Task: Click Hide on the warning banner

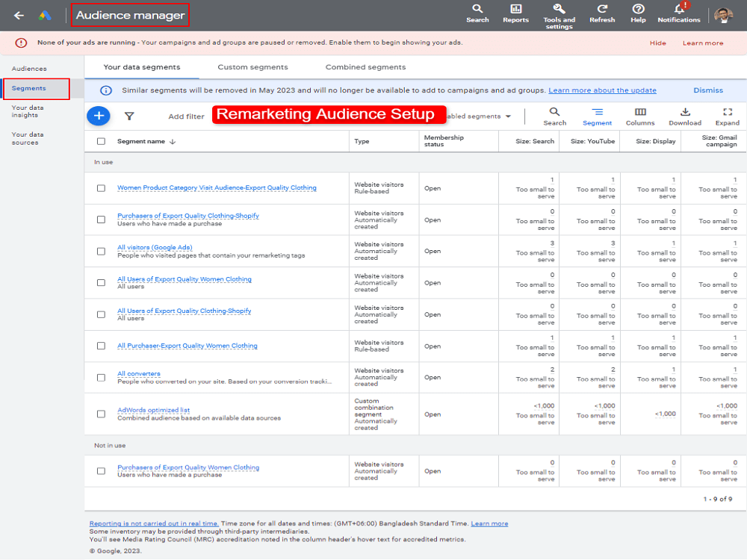Action: click(x=657, y=43)
